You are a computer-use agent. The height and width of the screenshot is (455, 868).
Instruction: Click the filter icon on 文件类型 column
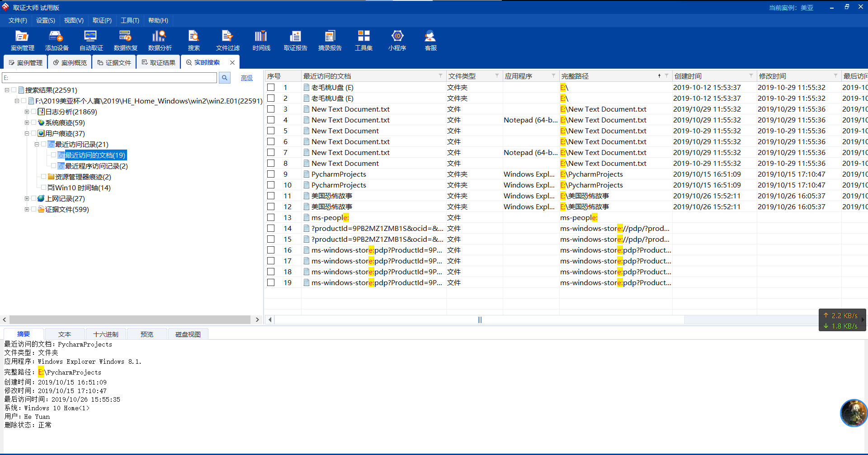(x=497, y=75)
